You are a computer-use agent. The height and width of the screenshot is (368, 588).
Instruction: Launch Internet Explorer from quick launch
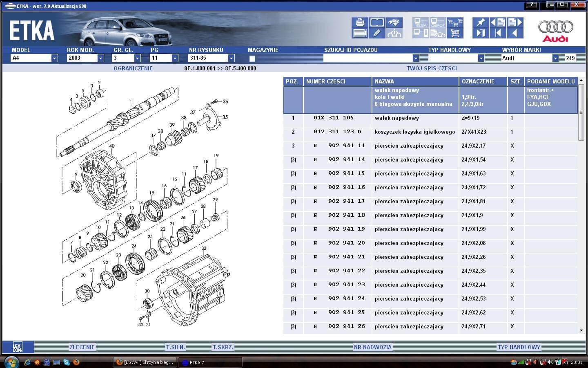coord(27,362)
